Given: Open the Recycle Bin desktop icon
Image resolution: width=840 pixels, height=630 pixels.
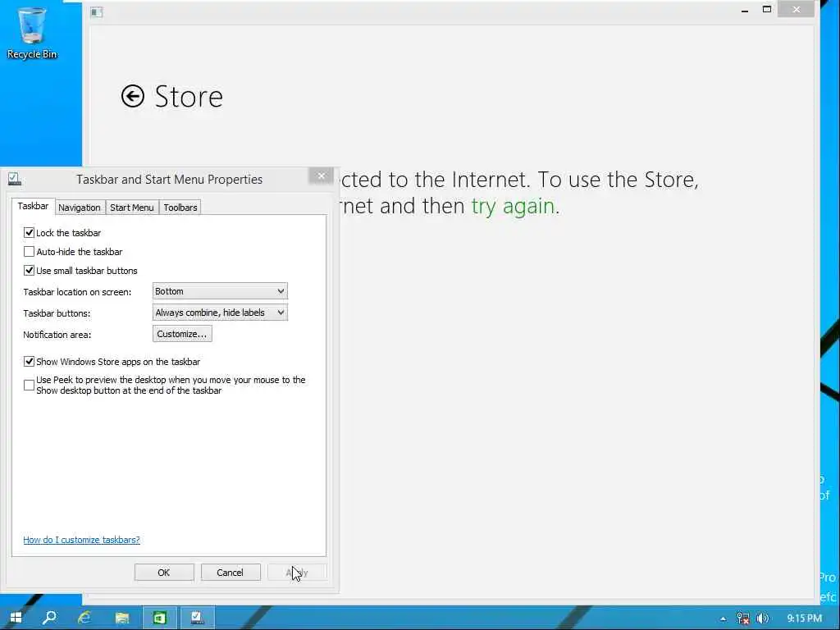Looking at the screenshot, I should tap(32, 32).
